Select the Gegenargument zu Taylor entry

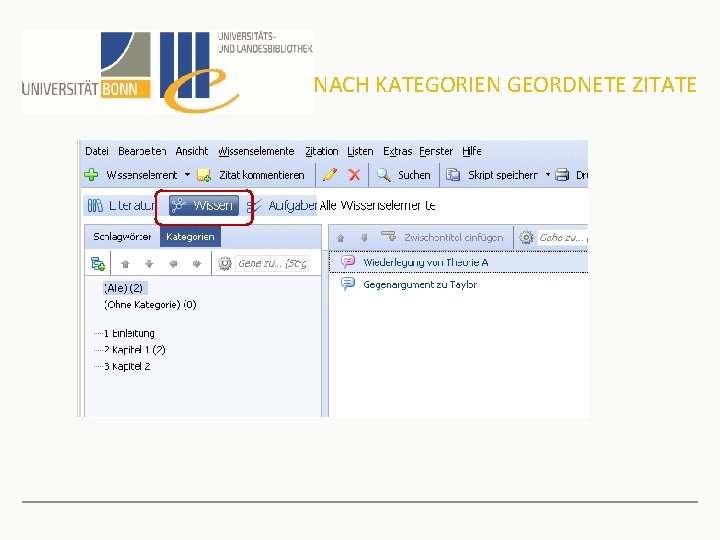420,285
